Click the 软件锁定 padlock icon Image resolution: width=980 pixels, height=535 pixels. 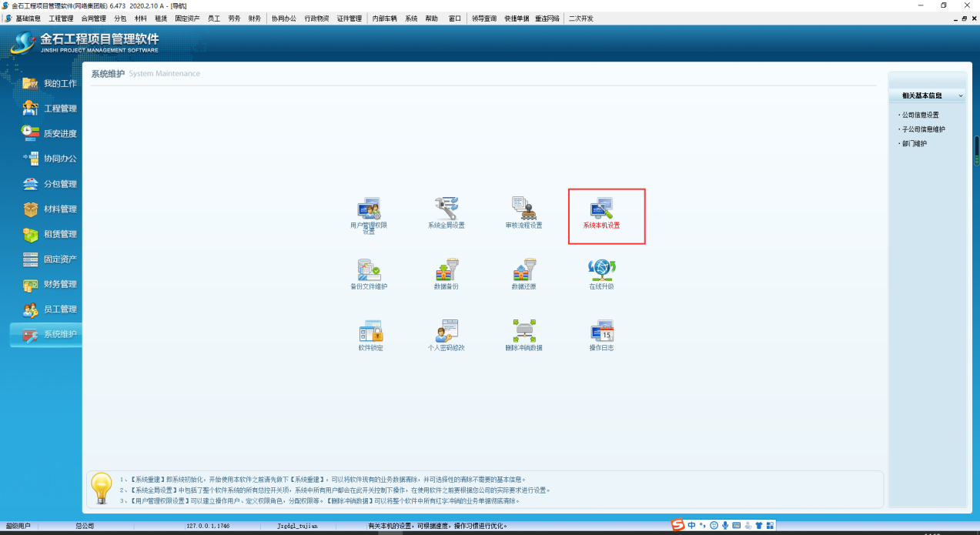coord(370,332)
